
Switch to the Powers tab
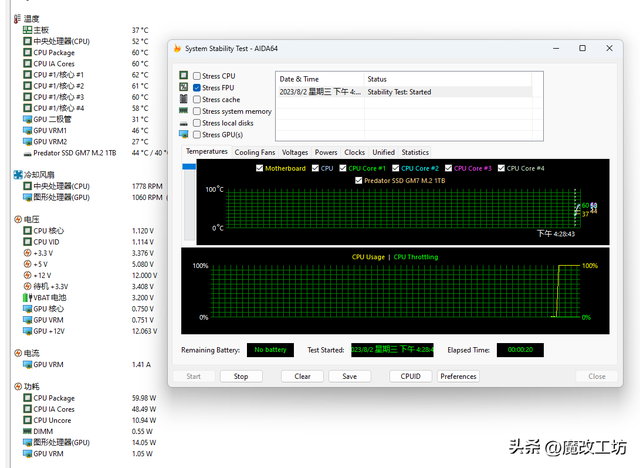point(326,152)
